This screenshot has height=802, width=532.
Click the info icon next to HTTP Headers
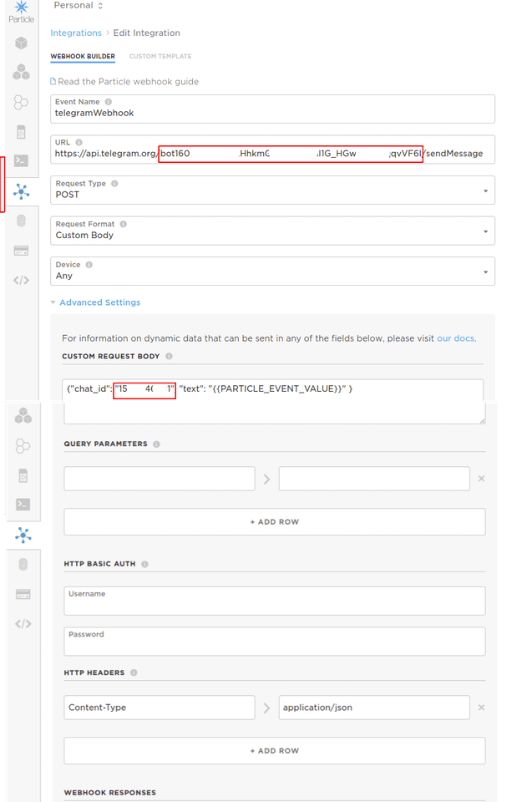pyautogui.click(x=134, y=673)
